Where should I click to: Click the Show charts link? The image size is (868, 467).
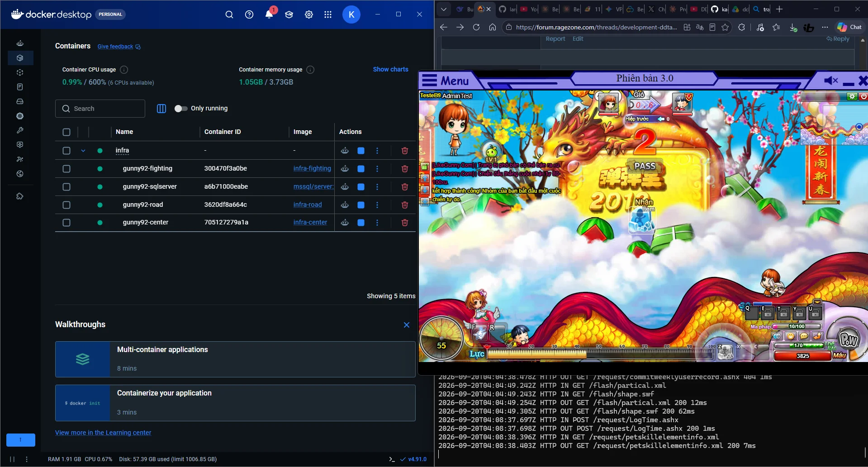(390, 69)
